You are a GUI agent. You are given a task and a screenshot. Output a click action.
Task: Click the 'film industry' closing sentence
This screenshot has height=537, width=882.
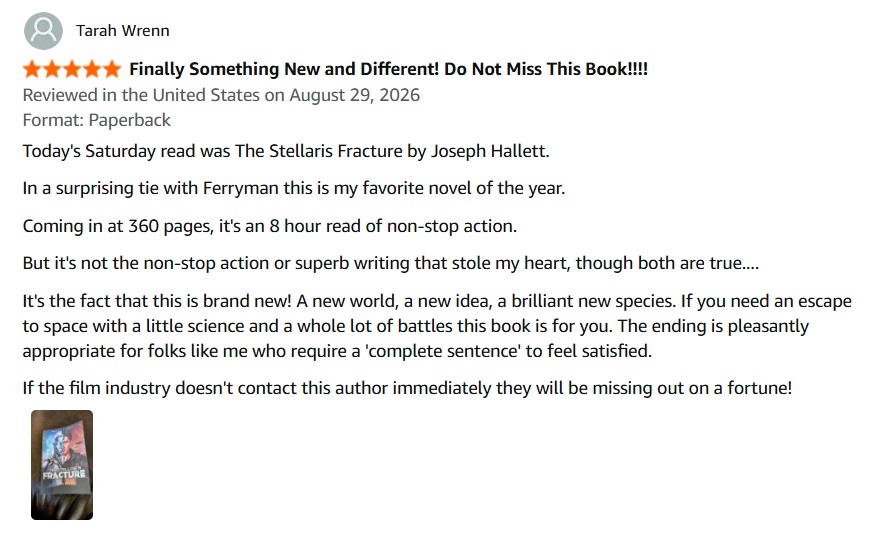coord(407,388)
